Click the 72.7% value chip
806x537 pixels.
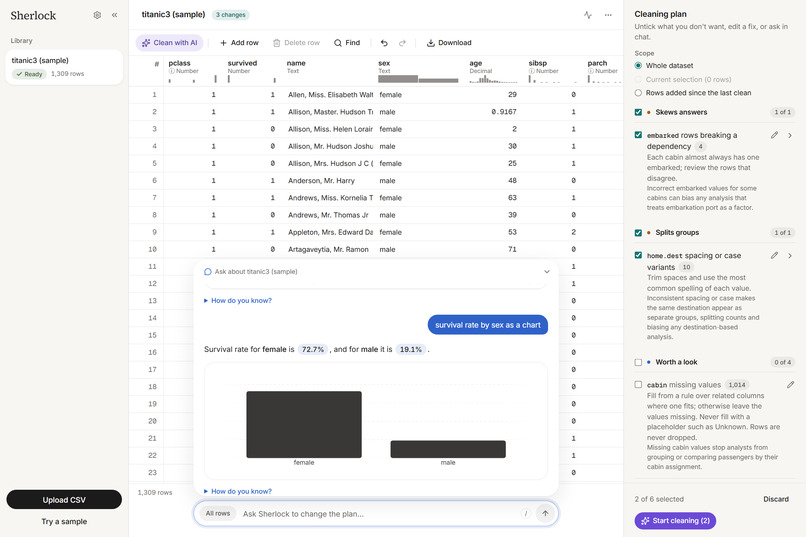coord(313,349)
